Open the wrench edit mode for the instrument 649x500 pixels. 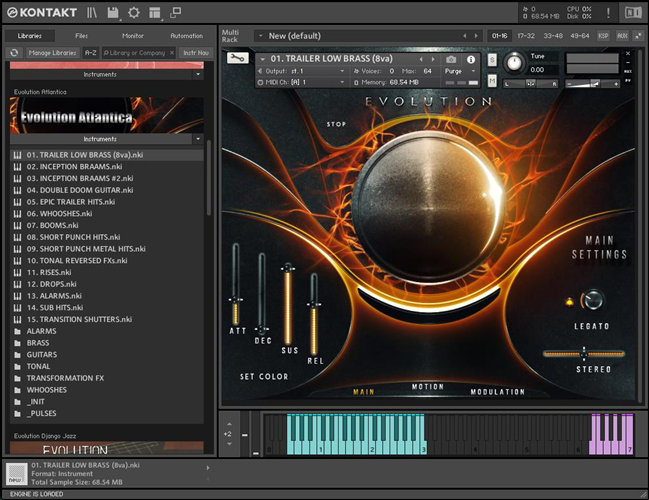pos(237,59)
